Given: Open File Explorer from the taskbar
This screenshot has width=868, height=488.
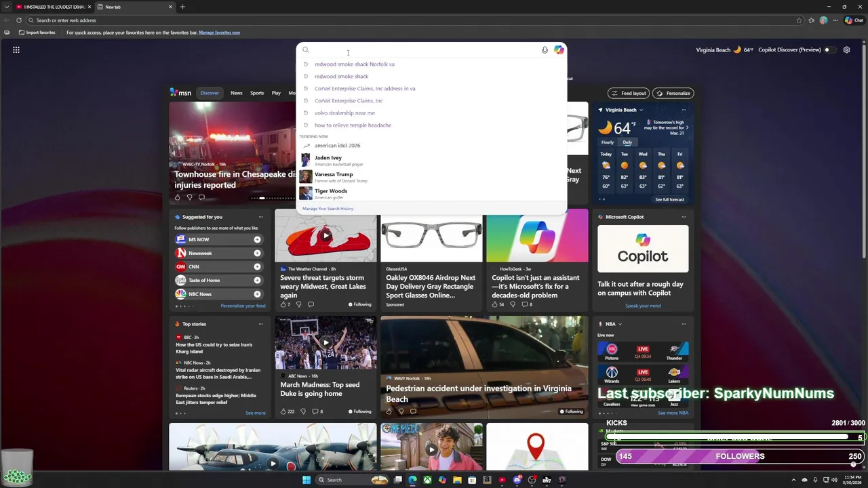Looking at the screenshot, I should point(457,480).
